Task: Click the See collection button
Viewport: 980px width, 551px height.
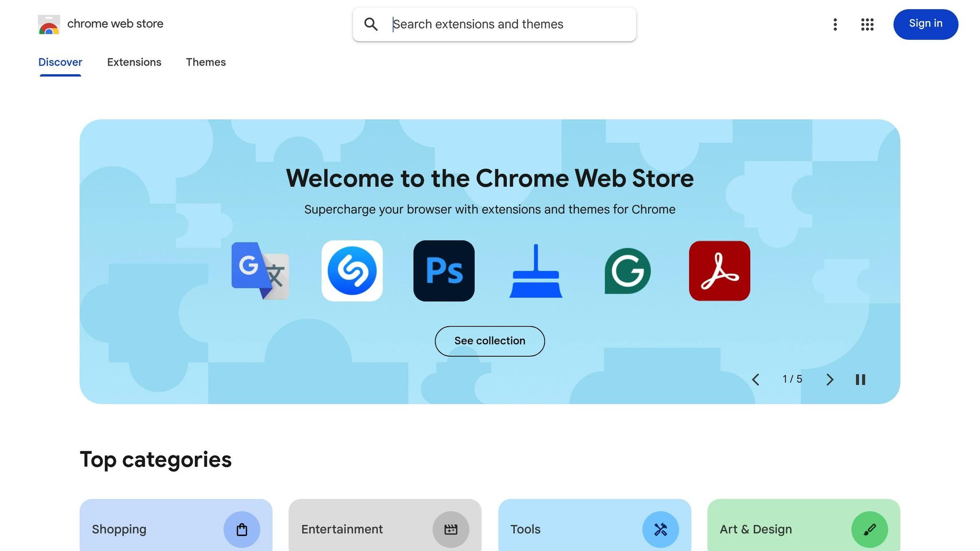Action: pos(490,341)
